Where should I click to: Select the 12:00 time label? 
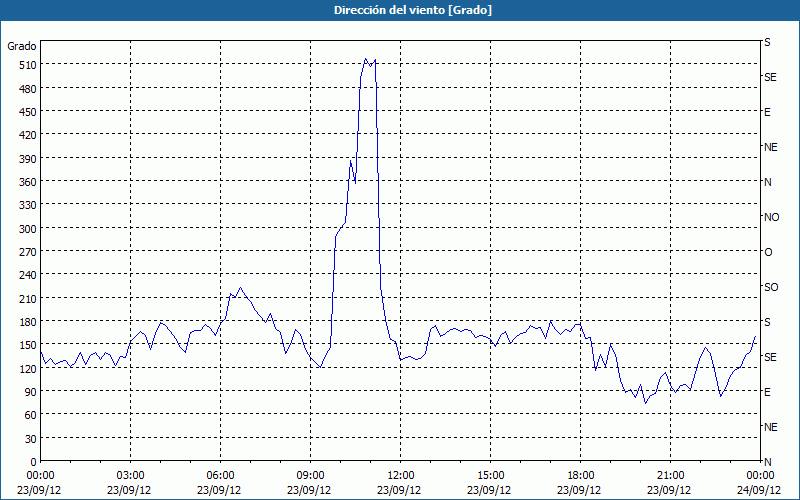point(401,476)
